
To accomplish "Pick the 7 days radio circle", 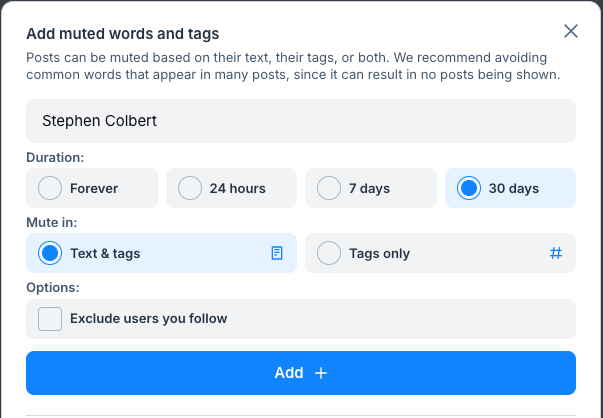I will point(329,188).
